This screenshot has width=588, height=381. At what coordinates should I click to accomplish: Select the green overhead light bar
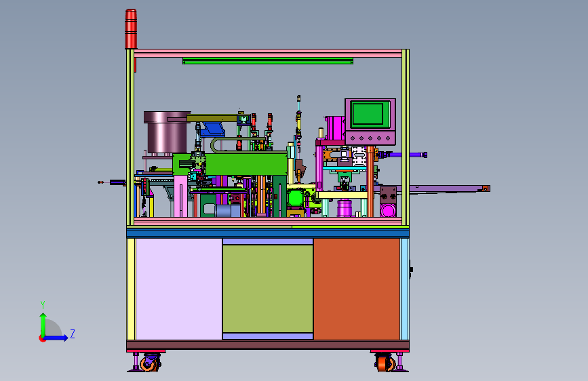(x=268, y=61)
